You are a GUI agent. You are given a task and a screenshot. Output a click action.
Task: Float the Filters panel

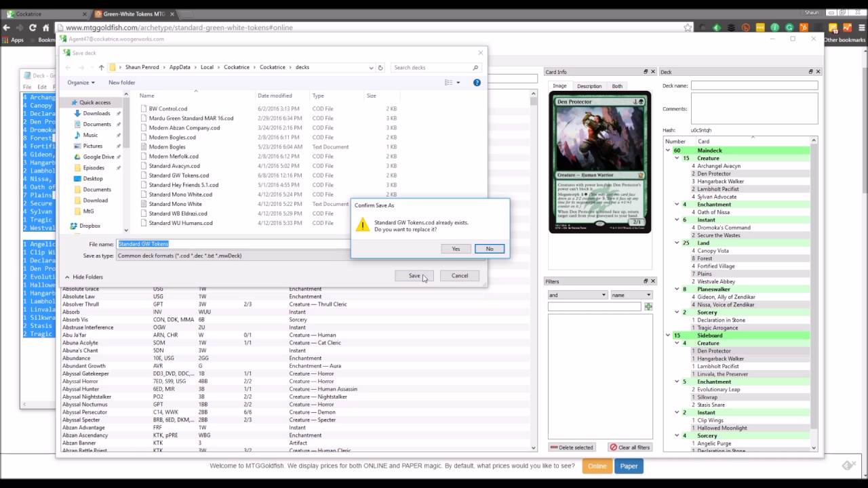(x=646, y=281)
